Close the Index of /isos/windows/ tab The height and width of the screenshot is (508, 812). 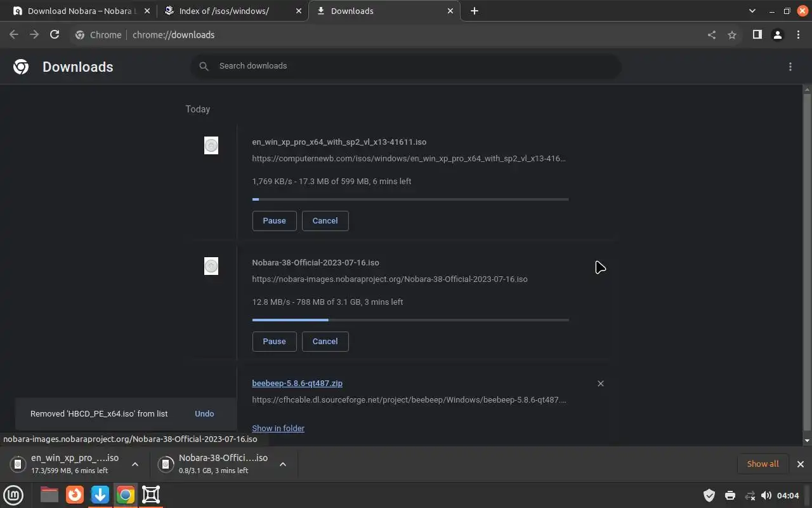pos(299,11)
